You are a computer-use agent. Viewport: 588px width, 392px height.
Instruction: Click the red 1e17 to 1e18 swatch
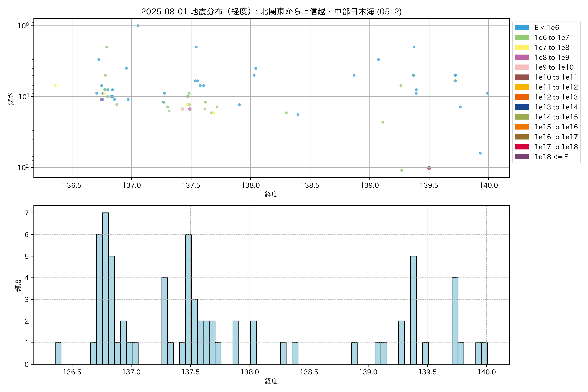click(522, 147)
